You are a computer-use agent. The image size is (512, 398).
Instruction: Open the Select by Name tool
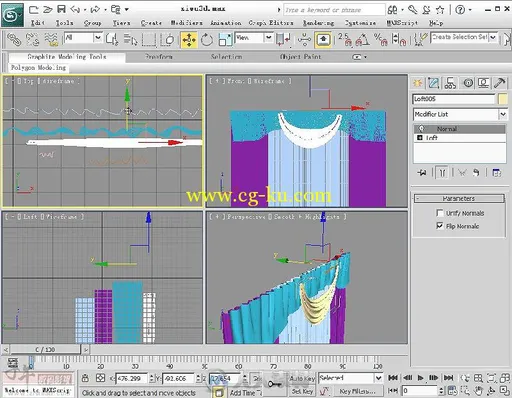130,40
